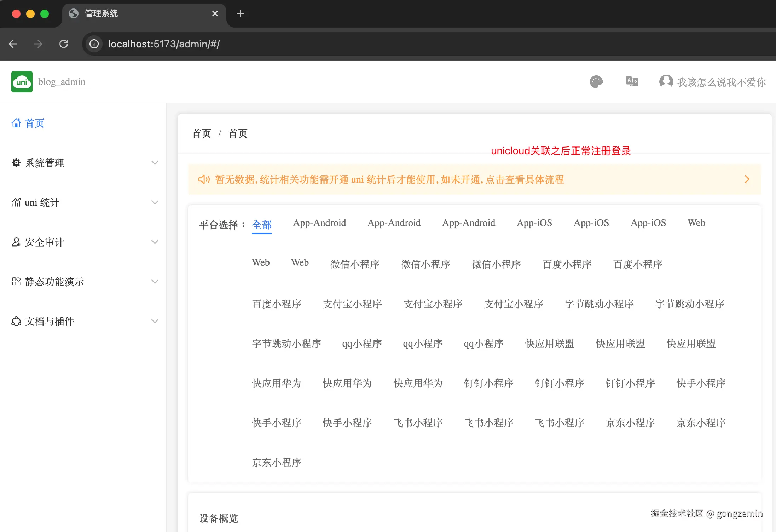Click the user avatar icon
Viewport: 776px width, 532px height.
(666, 81)
